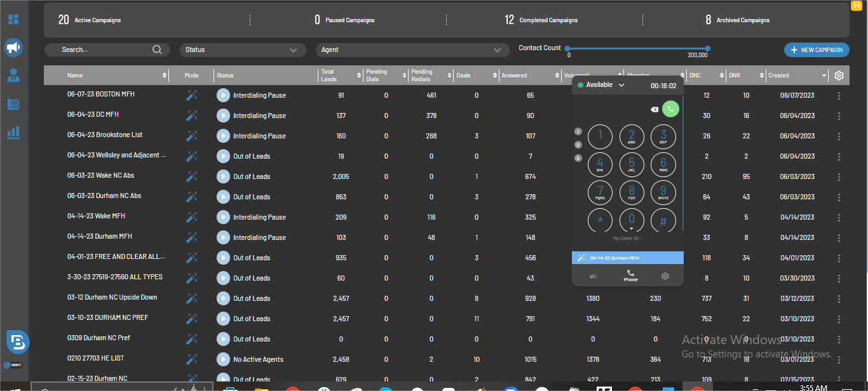This screenshot has width=868, height=391.
Task: Open the contacts people sidebar icon
Action: (x=13, y=76)
